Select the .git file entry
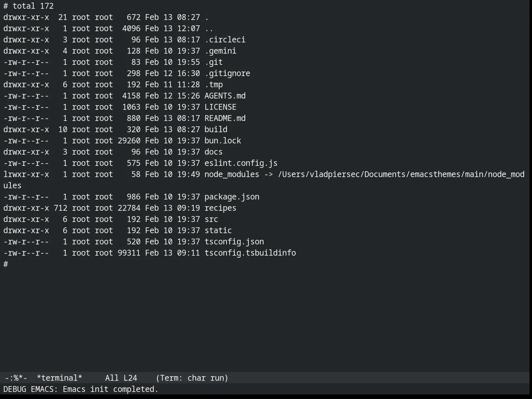This screenshot has height=399, width=532. coord(214,62)
